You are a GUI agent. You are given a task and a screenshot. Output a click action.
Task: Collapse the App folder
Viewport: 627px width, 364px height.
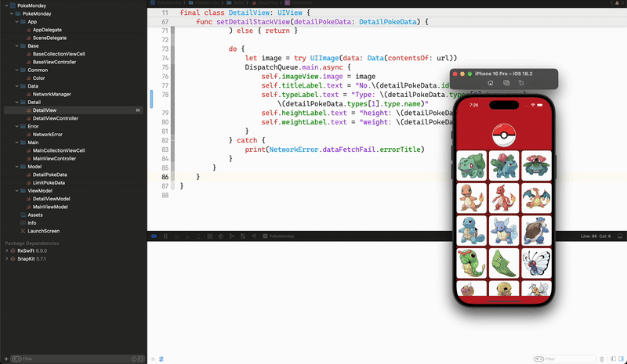[16, 22]
